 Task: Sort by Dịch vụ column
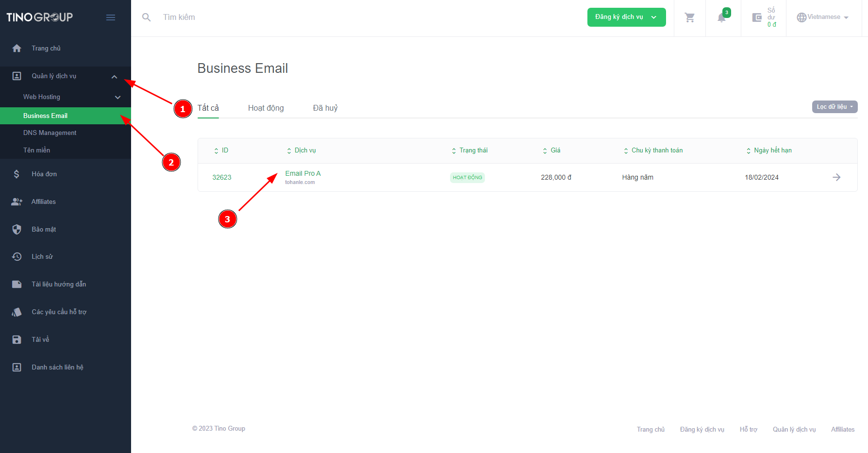301,151
